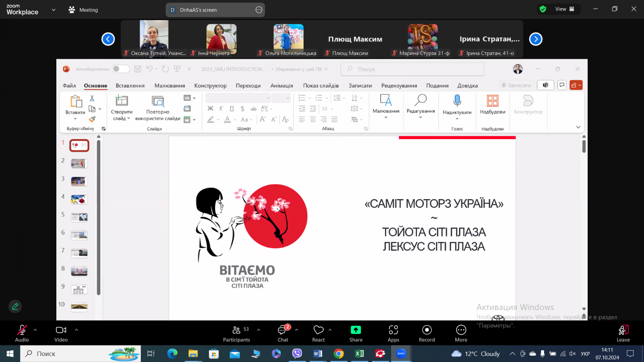Click the Leave meeting button

coord(623,333)
